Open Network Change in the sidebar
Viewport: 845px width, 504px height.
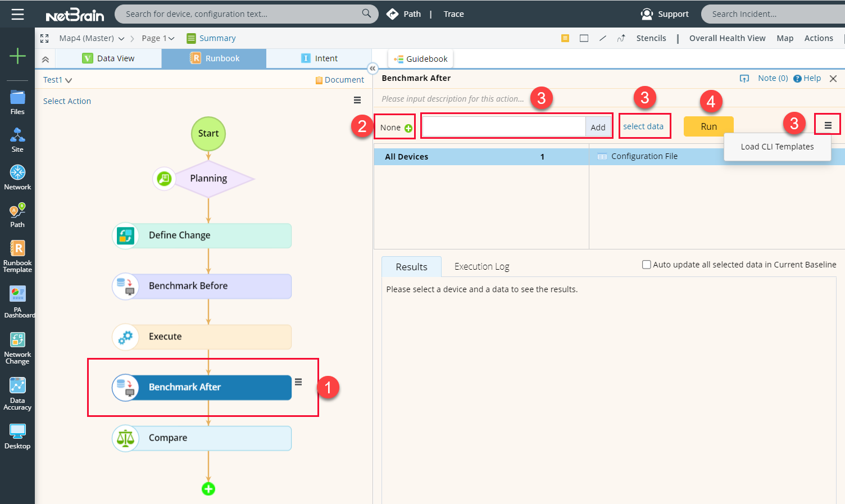(17, 348)
